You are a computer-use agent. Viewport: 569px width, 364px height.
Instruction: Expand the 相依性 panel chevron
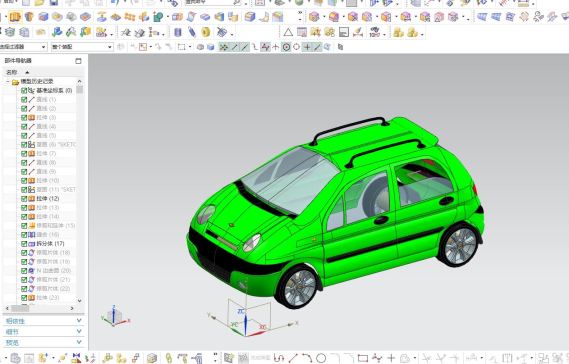coord(79,321)
